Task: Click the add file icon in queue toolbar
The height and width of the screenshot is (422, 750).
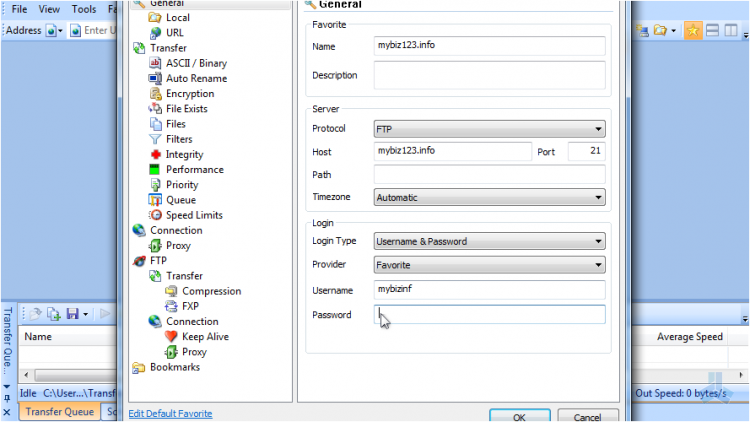Action: 53,314
